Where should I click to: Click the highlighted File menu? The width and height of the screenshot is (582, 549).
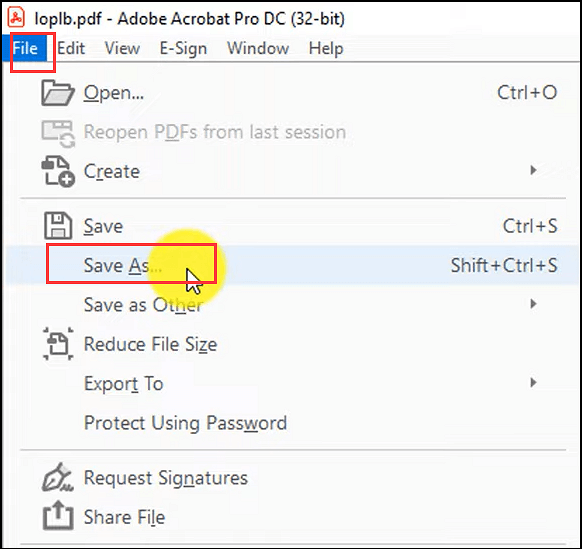[25, 49]
